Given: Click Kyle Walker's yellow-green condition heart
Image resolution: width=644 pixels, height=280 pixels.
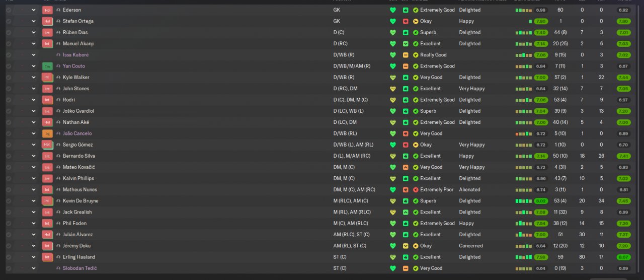Looking at the screenshot, I should [393, 78].
